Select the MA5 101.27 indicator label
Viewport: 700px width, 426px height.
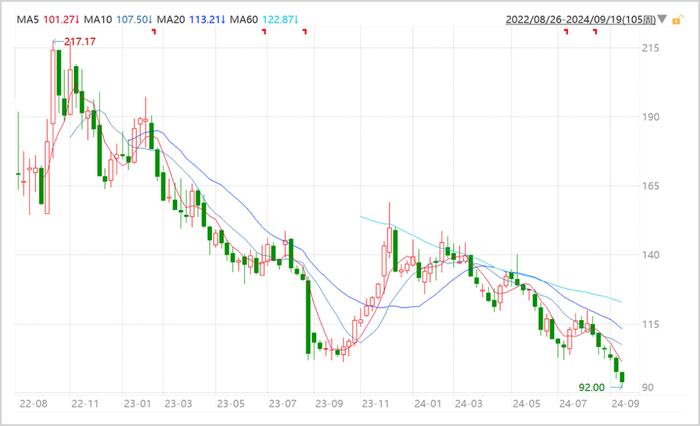pos(48,20)
